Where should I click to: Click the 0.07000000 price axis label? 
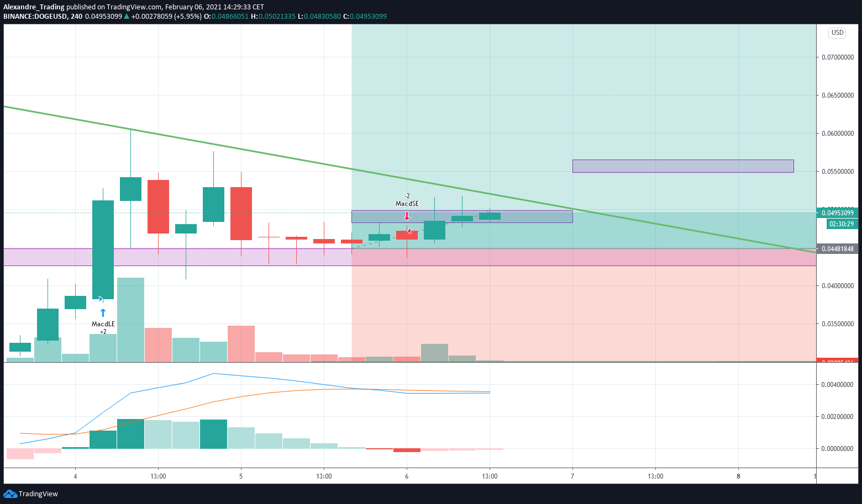tap(838, 57)
